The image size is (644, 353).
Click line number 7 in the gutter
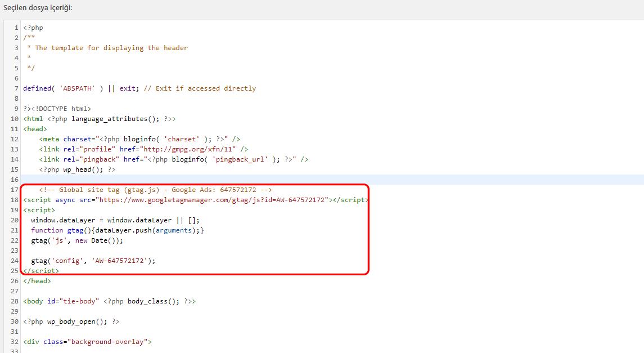16,88
